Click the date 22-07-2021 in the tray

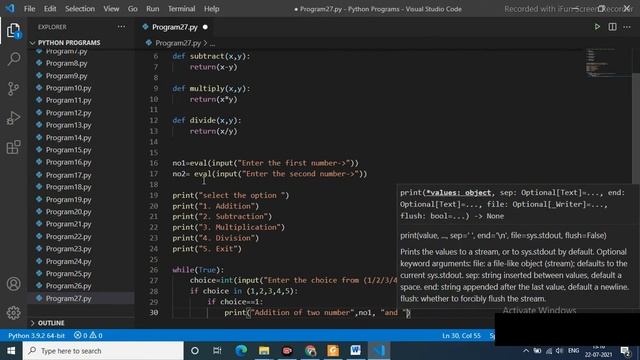pos(598,355)
